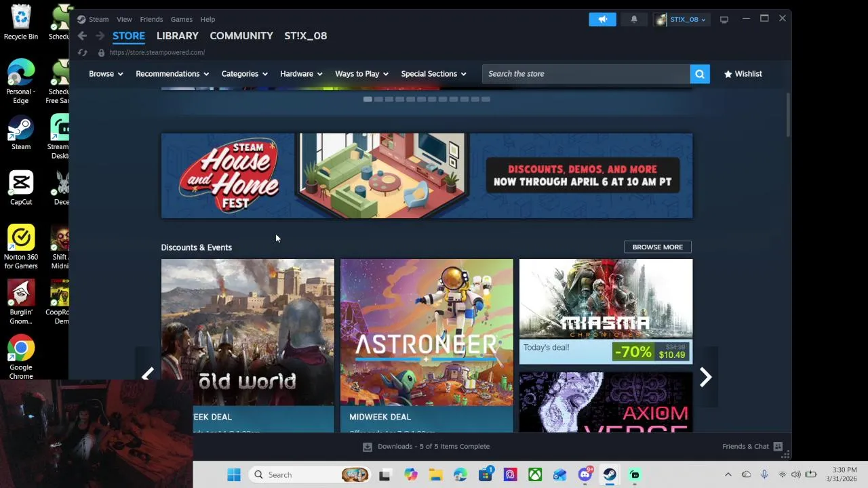Select the Steam desktop shortcut
This screenshot has width=868, height=488.
21,134
